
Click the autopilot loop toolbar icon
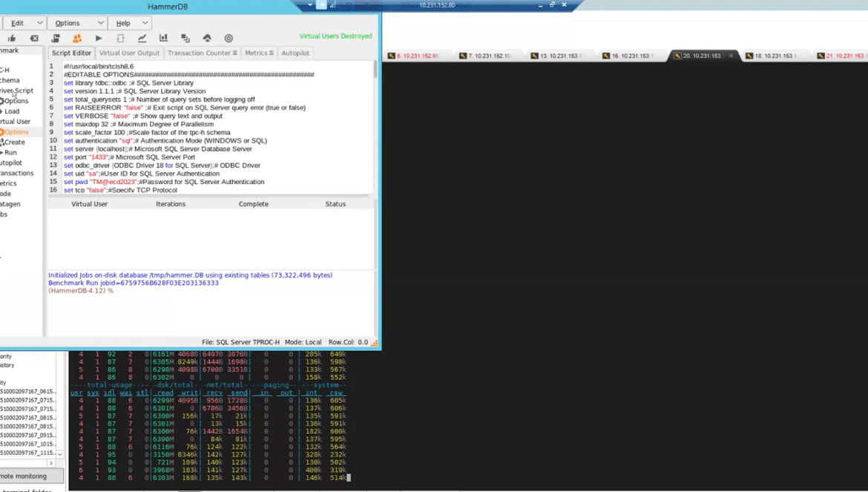[120, 38]
